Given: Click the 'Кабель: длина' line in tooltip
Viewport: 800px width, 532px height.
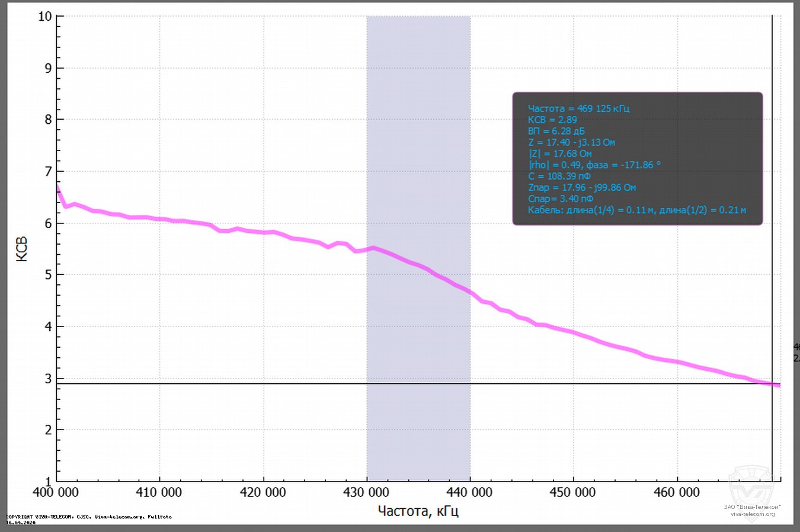Looking at the screenshot, I should point(636,210).
